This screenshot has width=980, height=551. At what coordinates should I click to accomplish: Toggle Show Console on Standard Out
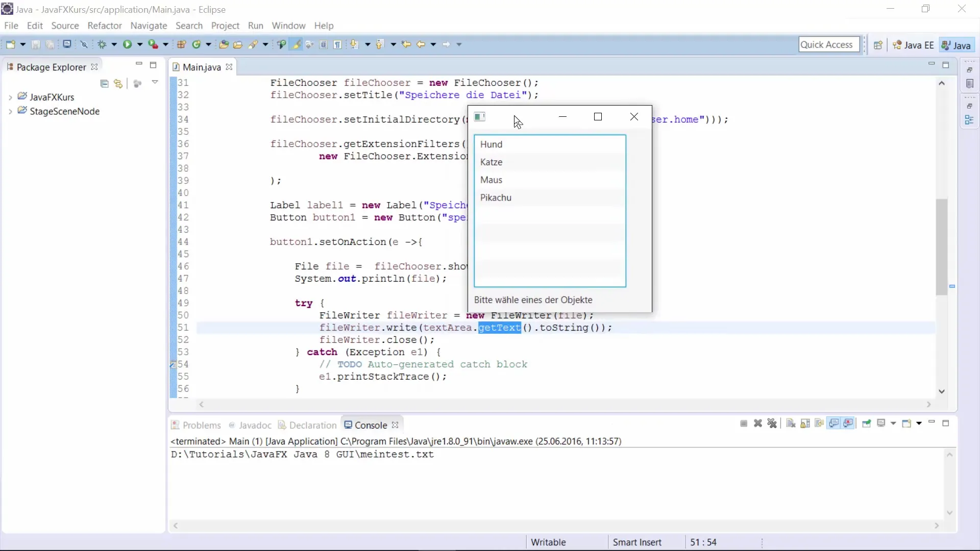834,423
